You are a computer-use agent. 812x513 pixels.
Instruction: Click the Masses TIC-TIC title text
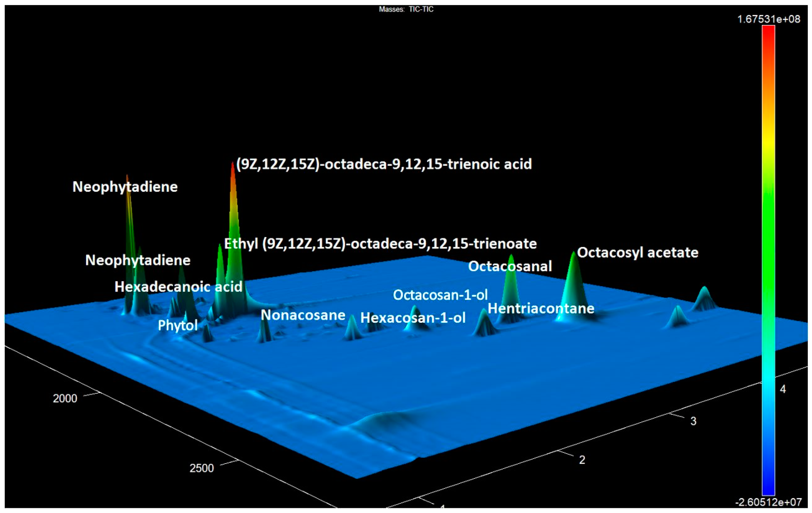pyautogui.click(x=406, y=9)
